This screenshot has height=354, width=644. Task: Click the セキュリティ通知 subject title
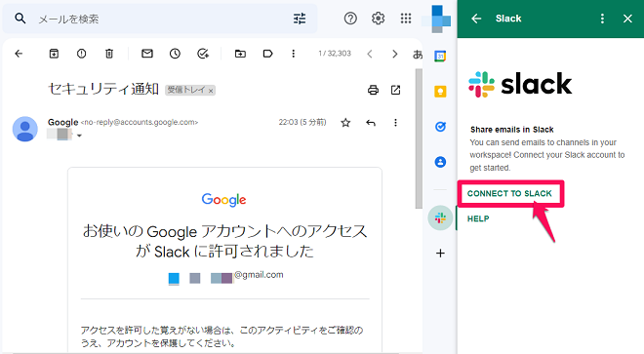pyautogui.click(x=103, y=89)
